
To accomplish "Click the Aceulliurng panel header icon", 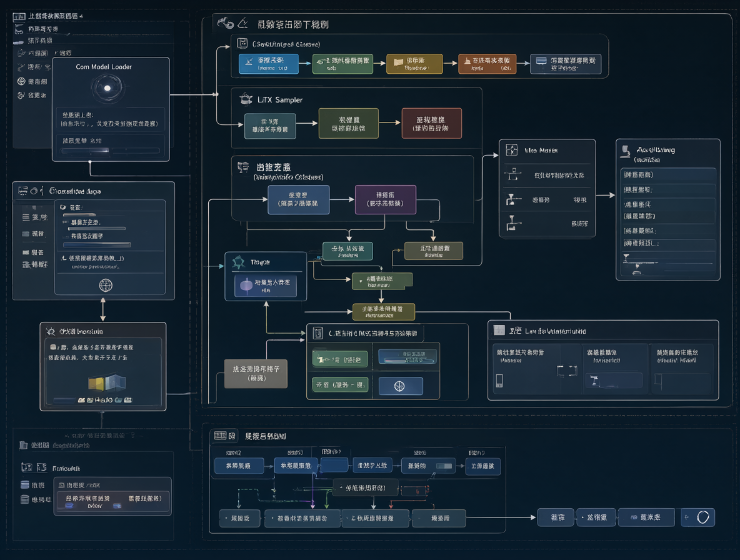I will click(x=626, y=151).
